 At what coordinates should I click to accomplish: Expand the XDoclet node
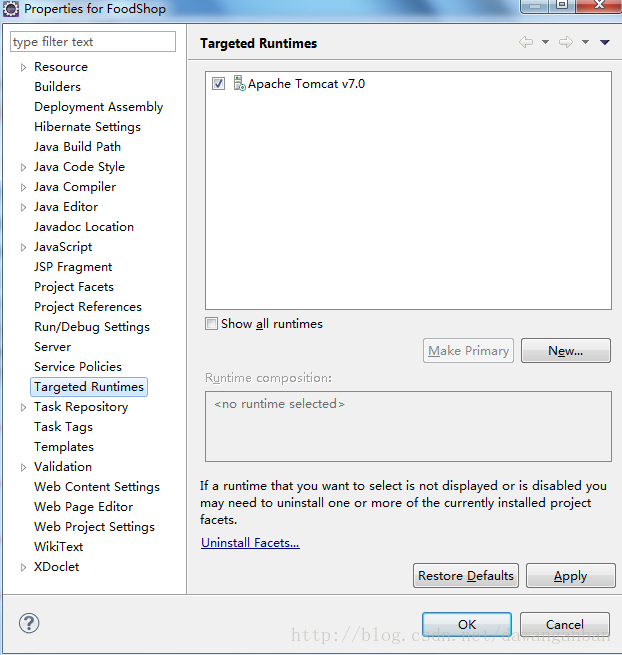pyautogui.click(x=23, y=567)
